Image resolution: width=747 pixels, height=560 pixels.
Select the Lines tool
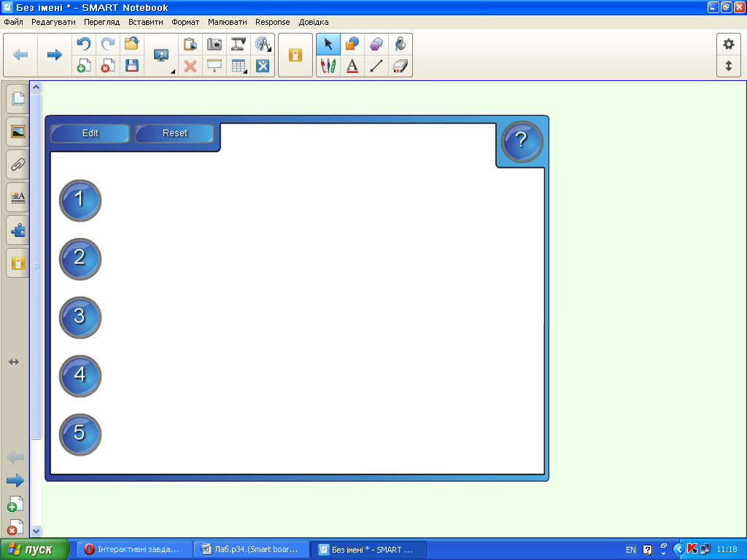(376, 66)
